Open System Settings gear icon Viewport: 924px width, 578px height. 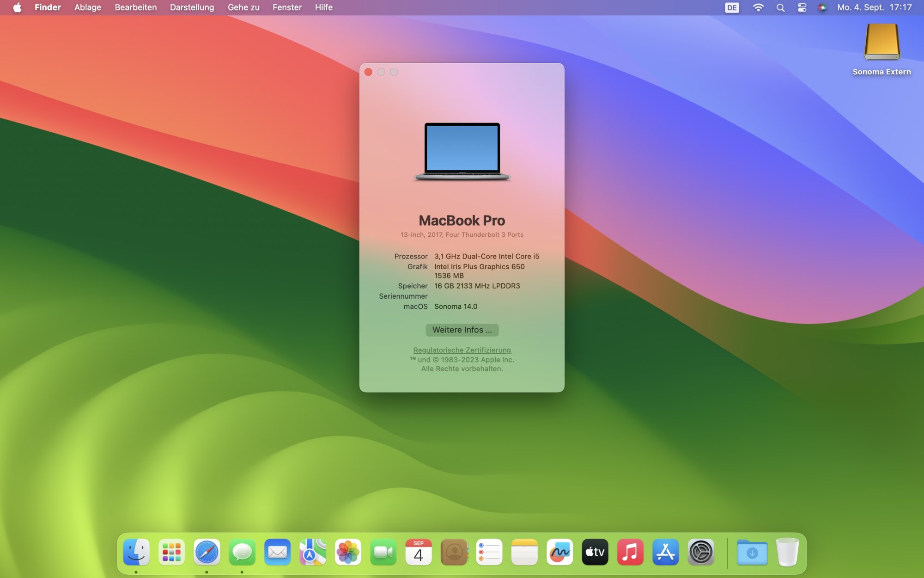(700, 552)
